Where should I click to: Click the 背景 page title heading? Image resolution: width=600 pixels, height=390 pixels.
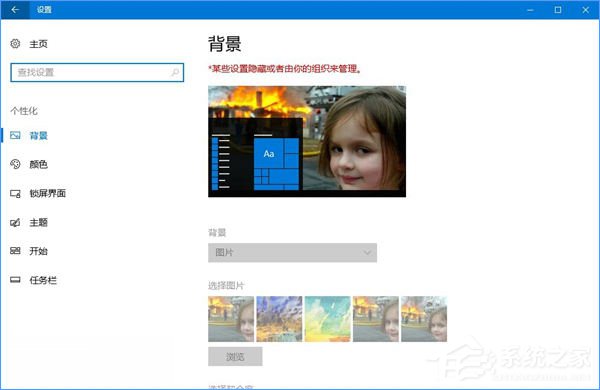[225, 44]
